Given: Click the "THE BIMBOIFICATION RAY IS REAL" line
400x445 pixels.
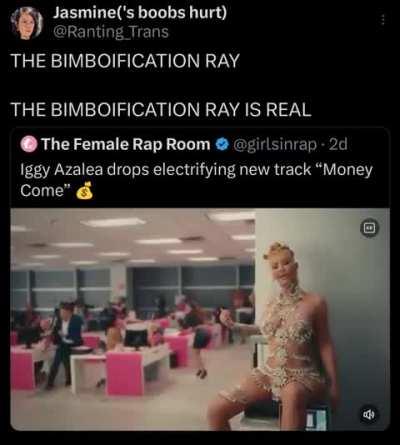Looking at the screenshot, I should pos(161,110).
